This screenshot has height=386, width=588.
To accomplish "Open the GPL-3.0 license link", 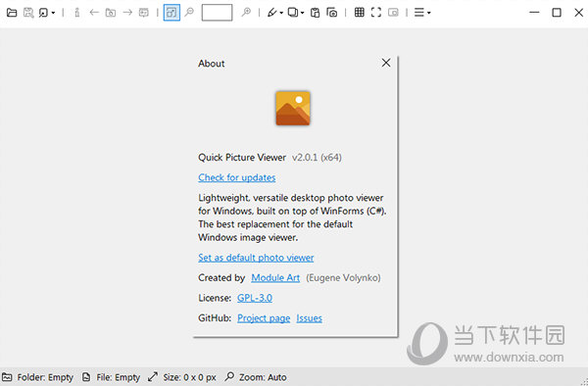I will point(255,298).
